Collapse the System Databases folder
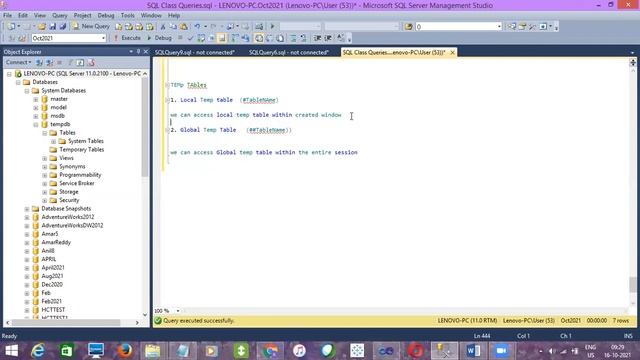 click(x=27, y=91)
